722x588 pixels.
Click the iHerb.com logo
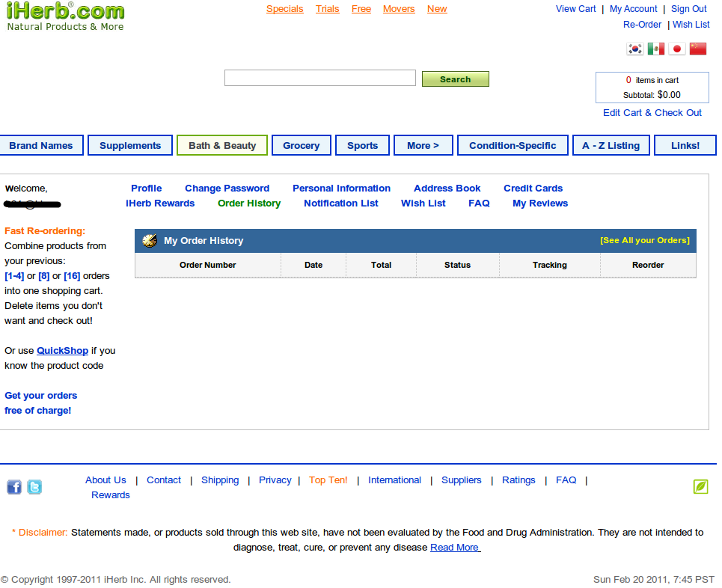[x=65, y=16]
